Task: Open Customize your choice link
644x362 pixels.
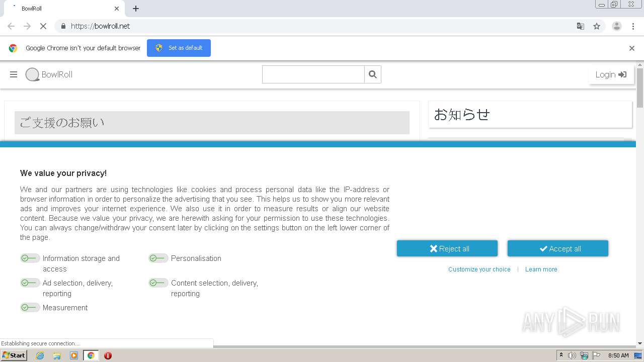Action: tap(479, 269)
